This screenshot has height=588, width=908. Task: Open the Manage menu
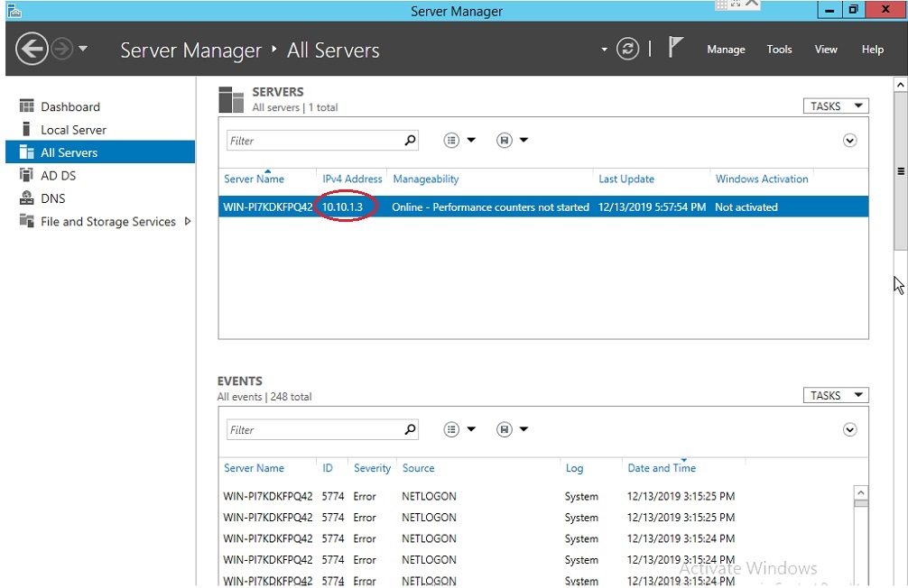point(726,50)
